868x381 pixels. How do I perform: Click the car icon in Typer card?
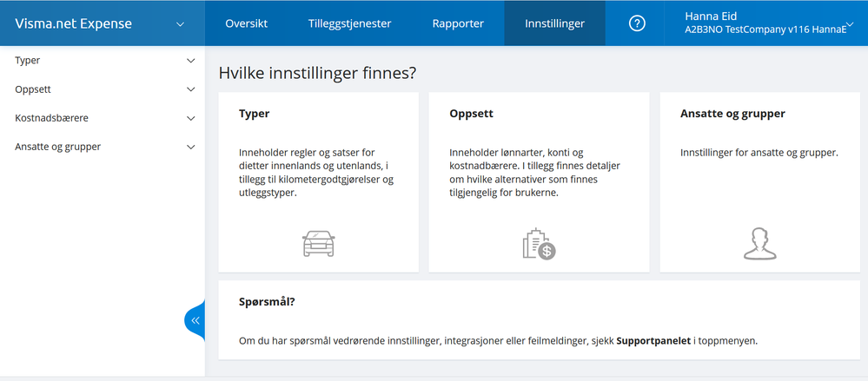pos(318,245)
